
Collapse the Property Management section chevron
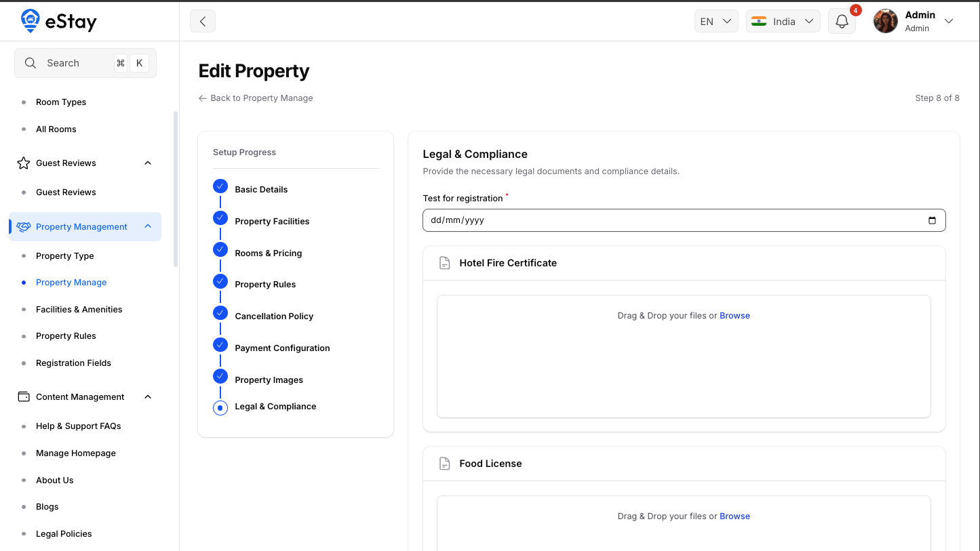tap(148, 227)
